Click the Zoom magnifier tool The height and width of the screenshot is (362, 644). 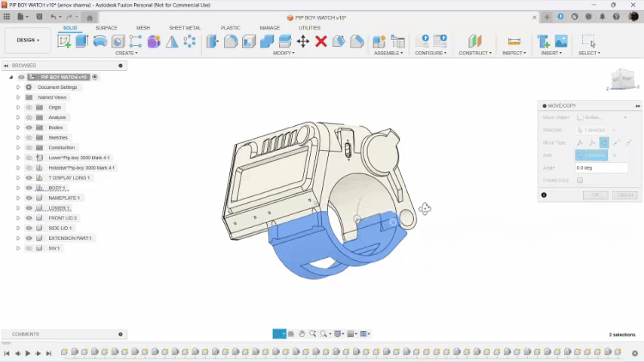point(312,333)
